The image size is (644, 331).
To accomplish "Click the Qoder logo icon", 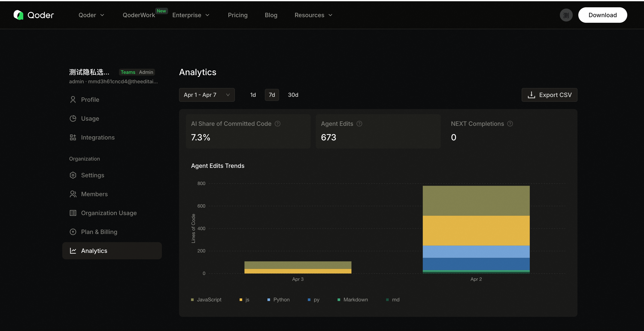I will tap(18, 15).
